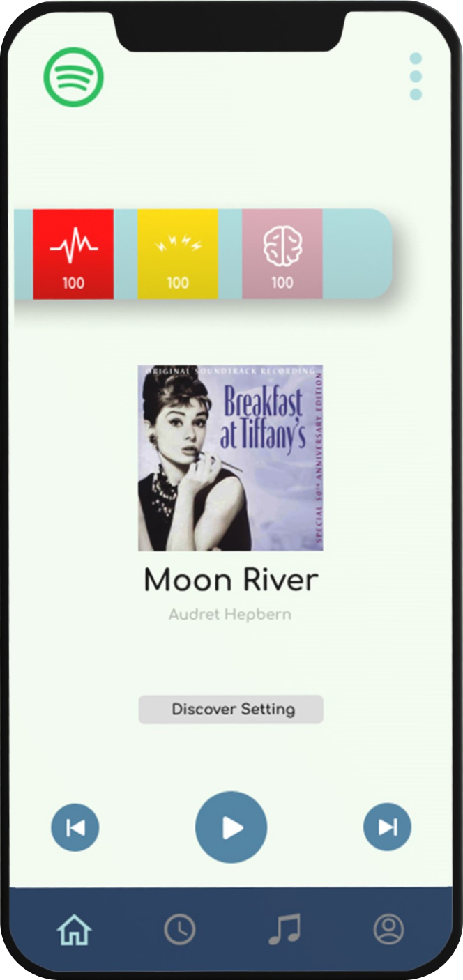Skip to the previous track

(x=75, y=827)
